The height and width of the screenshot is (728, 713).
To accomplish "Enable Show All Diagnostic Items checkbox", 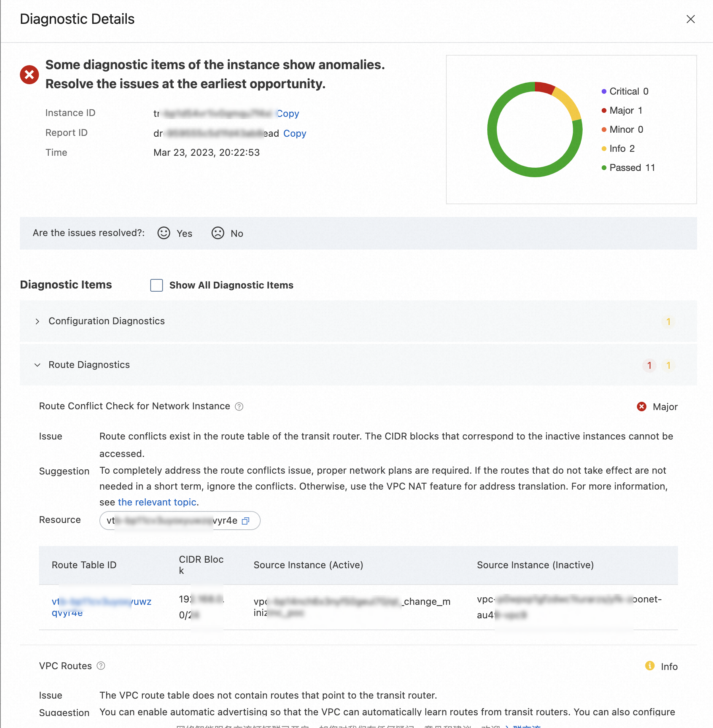I will pyautogui.click(x=157, y=285).
